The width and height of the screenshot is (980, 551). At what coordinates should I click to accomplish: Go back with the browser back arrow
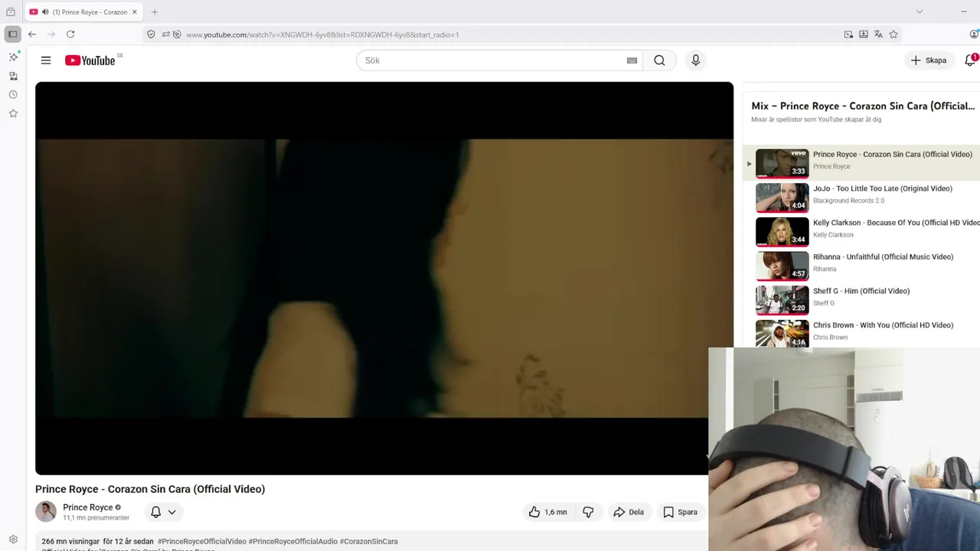point(32,34)
